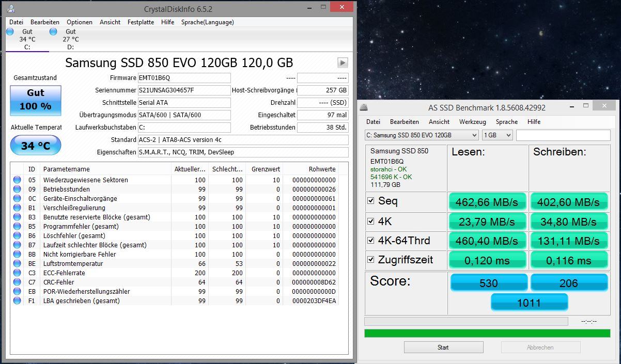Click the empty text field beside 1 GB dropdown
The width and height of the screenshot is (621, 364).
pos(563,135)
